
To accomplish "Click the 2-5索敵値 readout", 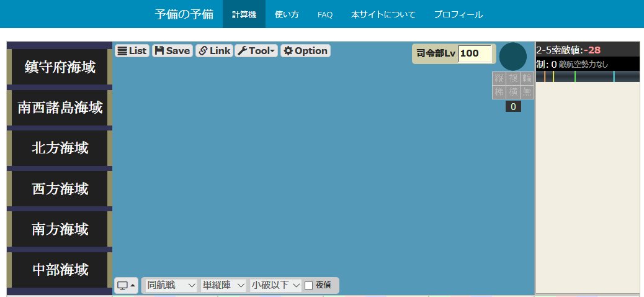I will click(x=568, y=50).
